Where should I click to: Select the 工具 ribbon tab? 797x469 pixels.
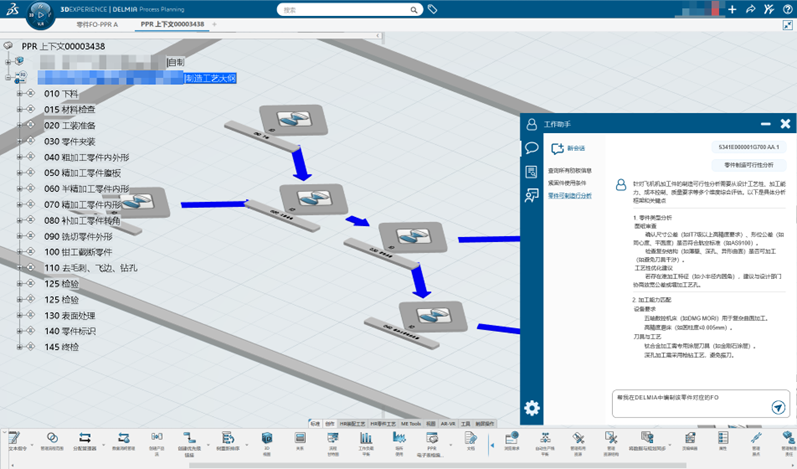pyautogui.click(x=466, y=424)
